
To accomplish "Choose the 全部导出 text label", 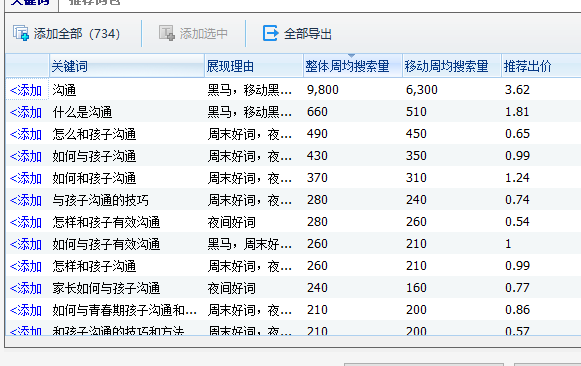I will [308, 34].
